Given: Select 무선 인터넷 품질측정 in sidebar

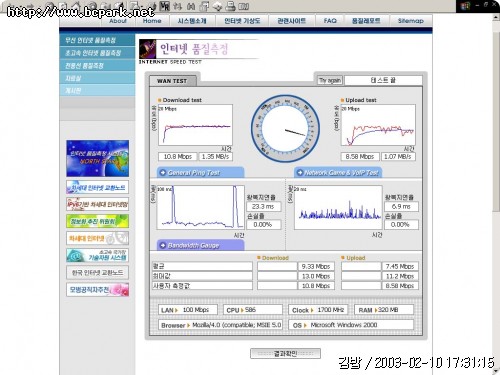Looking at the screenshot, I should point(97,40).
